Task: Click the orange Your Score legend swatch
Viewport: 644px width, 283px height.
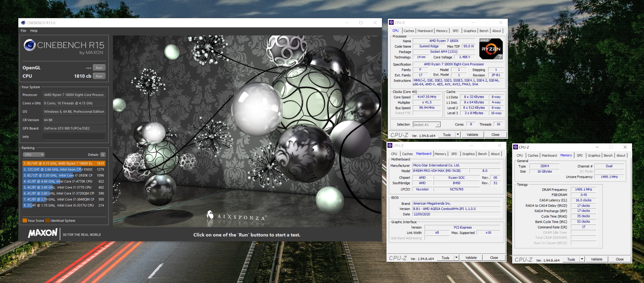Action: [x=25, y=220]
